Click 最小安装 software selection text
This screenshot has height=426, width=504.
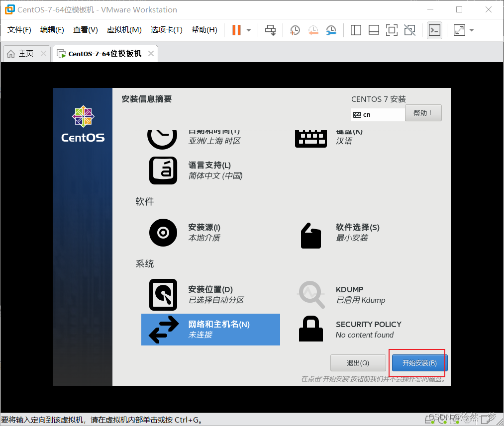(352, 238)
